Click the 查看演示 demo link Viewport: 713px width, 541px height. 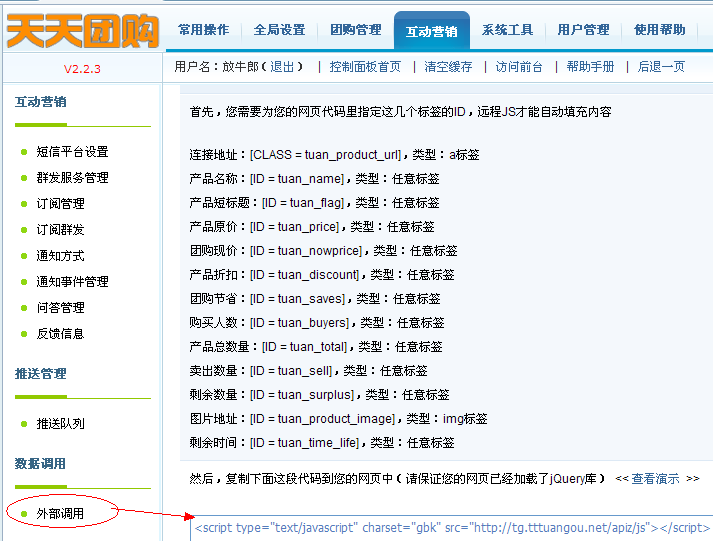[657, 479]
